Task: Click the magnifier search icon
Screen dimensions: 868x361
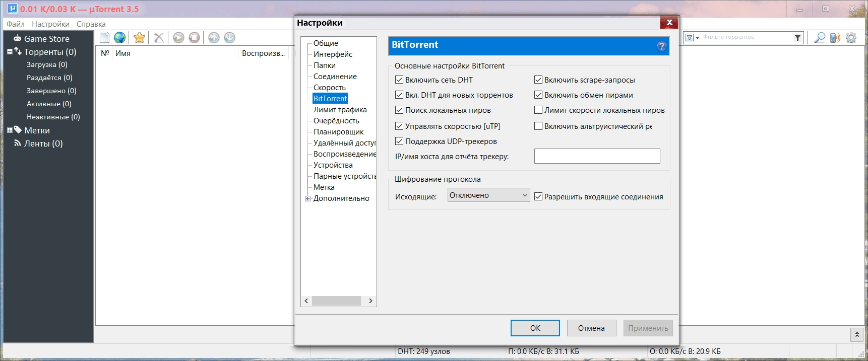Action: click(820, 38)
